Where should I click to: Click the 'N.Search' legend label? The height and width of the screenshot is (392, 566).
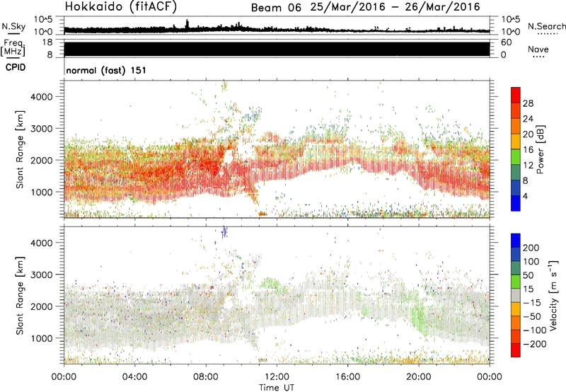546,26
